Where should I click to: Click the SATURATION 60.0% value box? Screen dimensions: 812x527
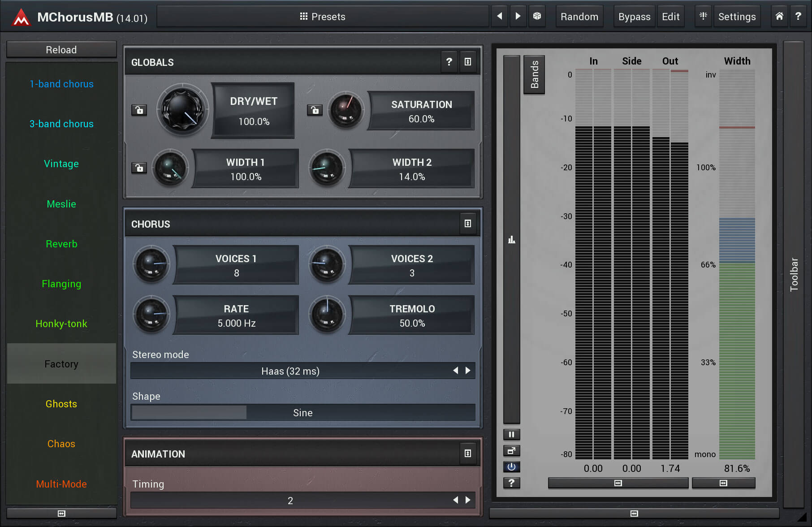421,111
